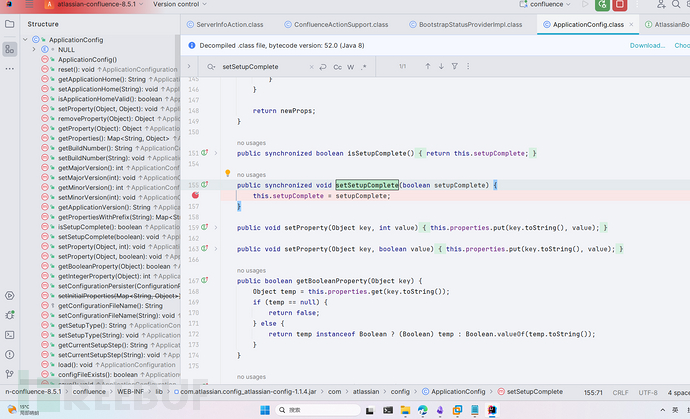690x419 pixels.
Task: Open the main hamburger menu
Action: point(29,4)
